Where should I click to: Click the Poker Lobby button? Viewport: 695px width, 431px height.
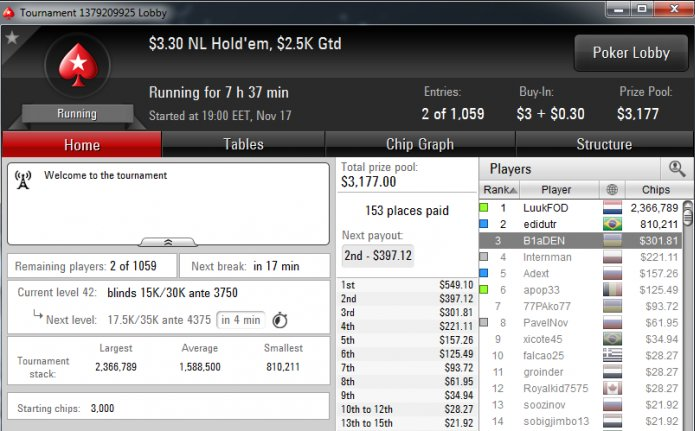pyautogui.click(x=631, y=53)
